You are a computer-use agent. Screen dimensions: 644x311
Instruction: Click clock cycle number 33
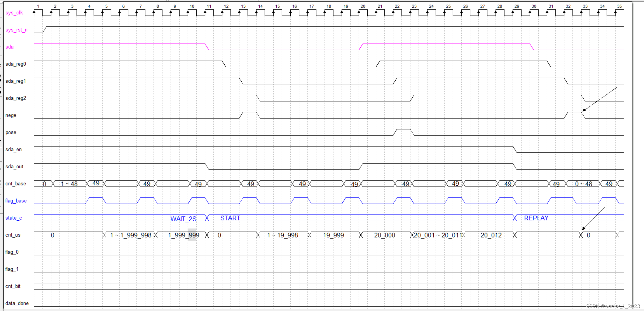pyautogui.click(x=585, y=6)
